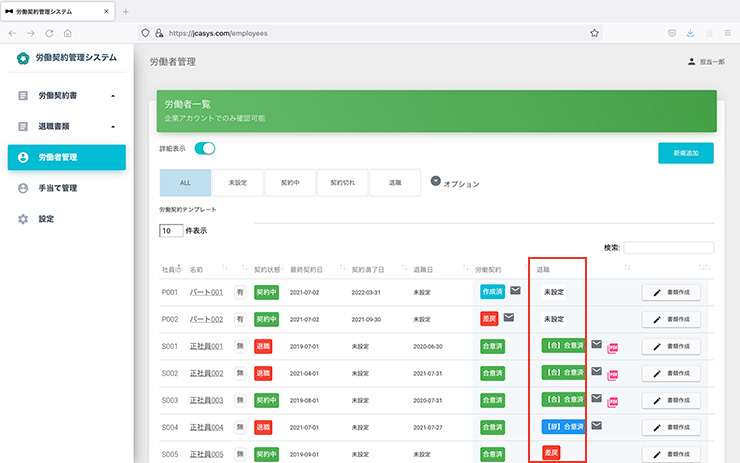The width and height of the screenshot is (740, 463).
Task: Click the 作成済 badge in P001 row
Action: [492, 292]
